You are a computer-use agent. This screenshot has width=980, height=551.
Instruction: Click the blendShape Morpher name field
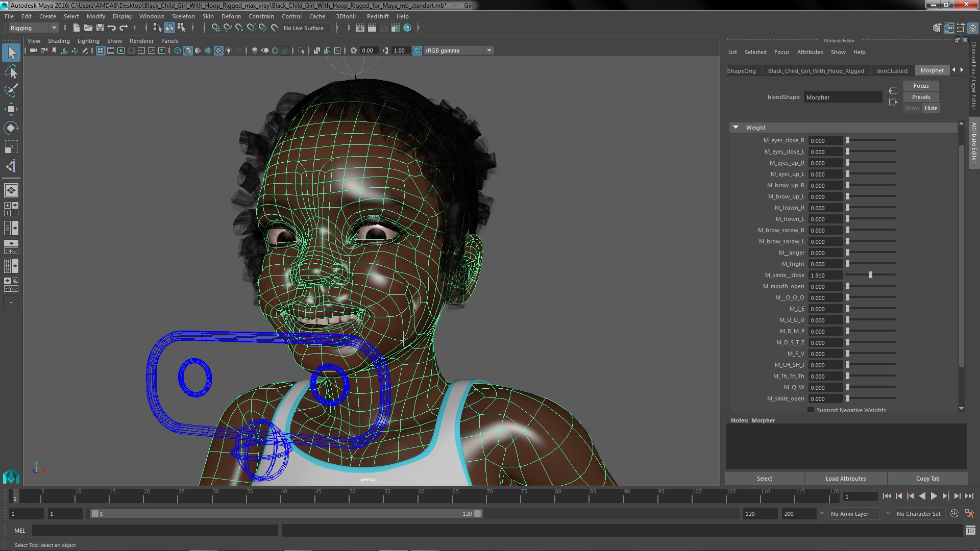(843, 97)
